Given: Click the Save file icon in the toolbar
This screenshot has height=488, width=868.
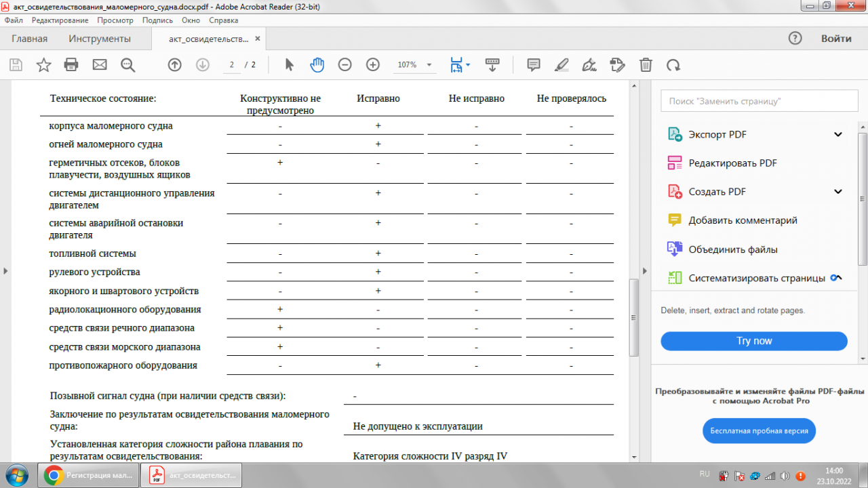Looking at the screenshot, I should [16, 65].
